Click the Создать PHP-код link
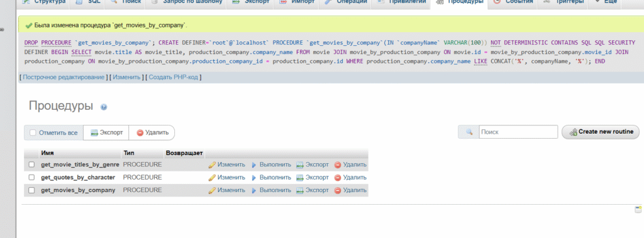This screenshot has width=644, height=238. coord(174,77)
